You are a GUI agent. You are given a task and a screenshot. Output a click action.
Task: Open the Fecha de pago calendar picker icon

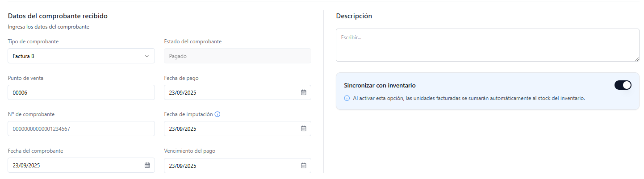point(303,92)
